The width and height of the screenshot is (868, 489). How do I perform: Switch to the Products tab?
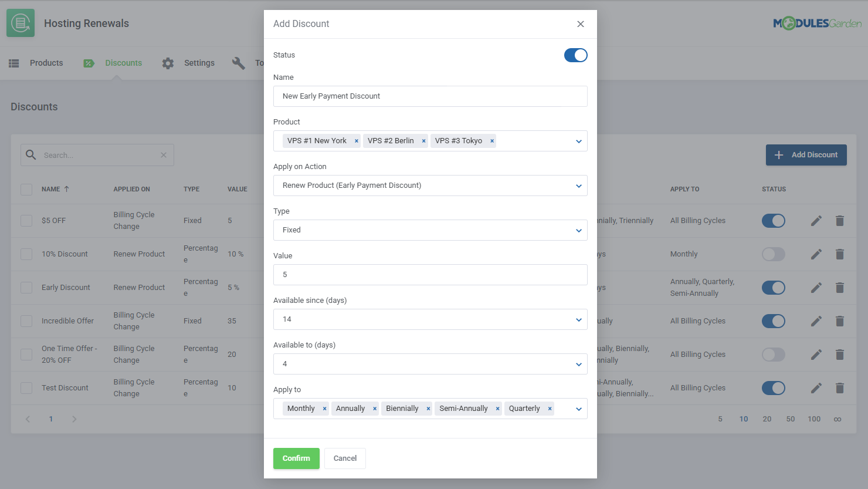coord(46,62)
